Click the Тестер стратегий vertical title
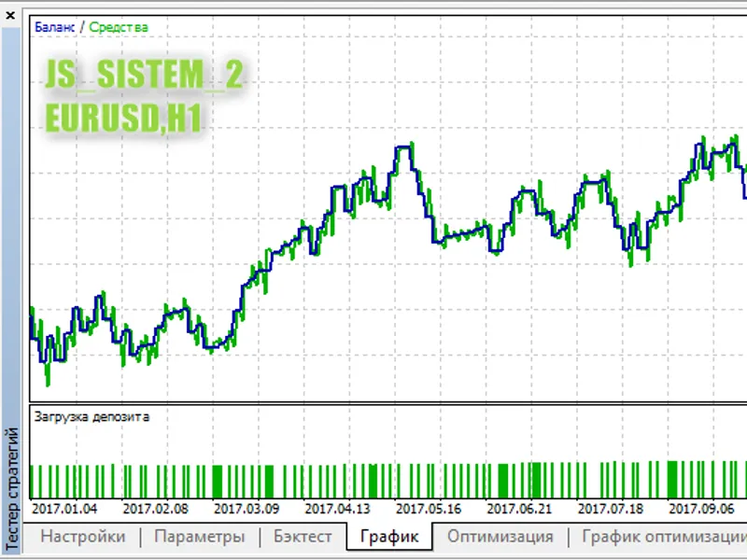Screen dimensions: 747x560 (12, 489)
